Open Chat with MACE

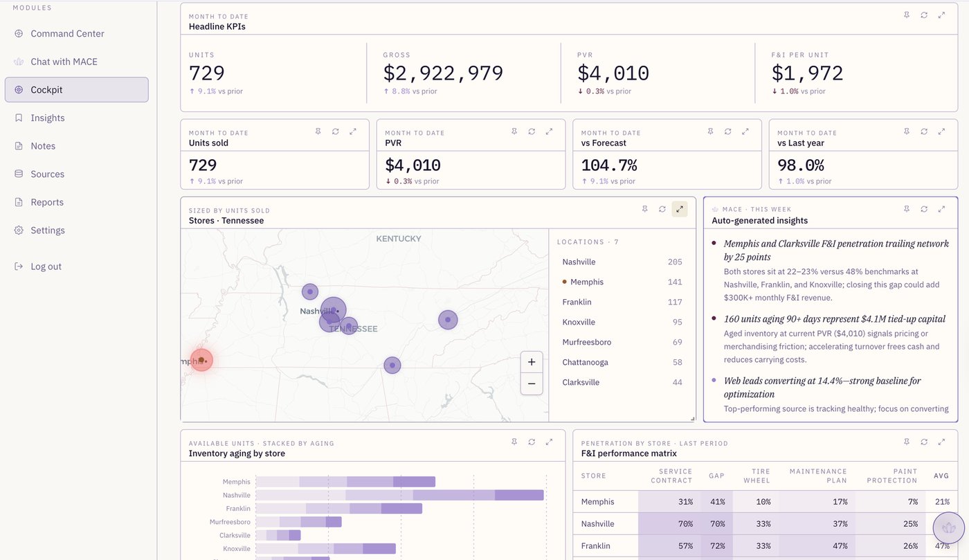tap(76, 62)
